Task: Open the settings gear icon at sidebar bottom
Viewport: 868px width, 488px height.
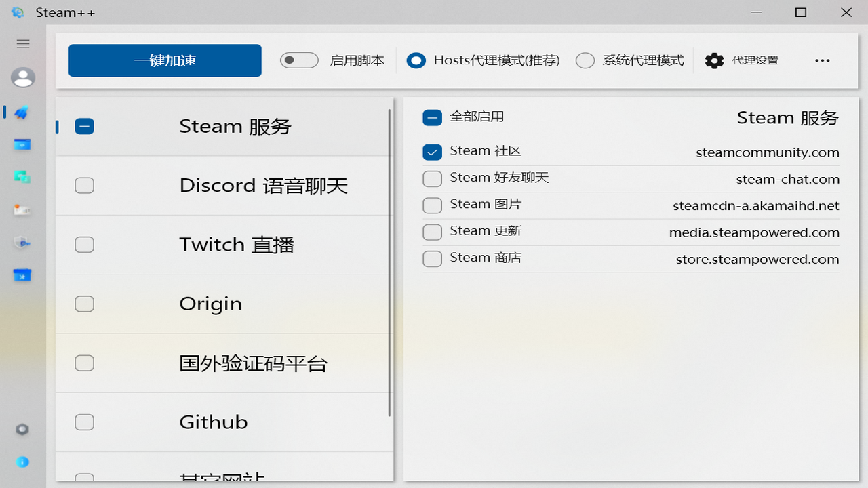Action: 22,428
